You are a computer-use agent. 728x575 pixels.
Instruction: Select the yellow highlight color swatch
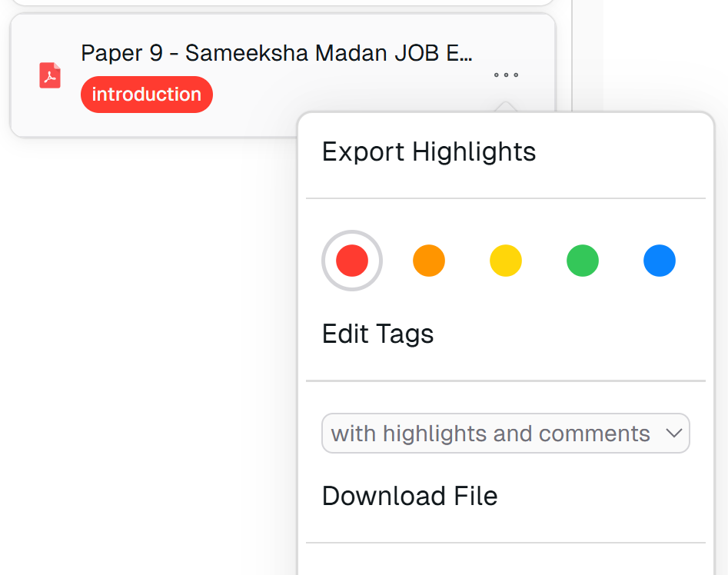(505, 261)
